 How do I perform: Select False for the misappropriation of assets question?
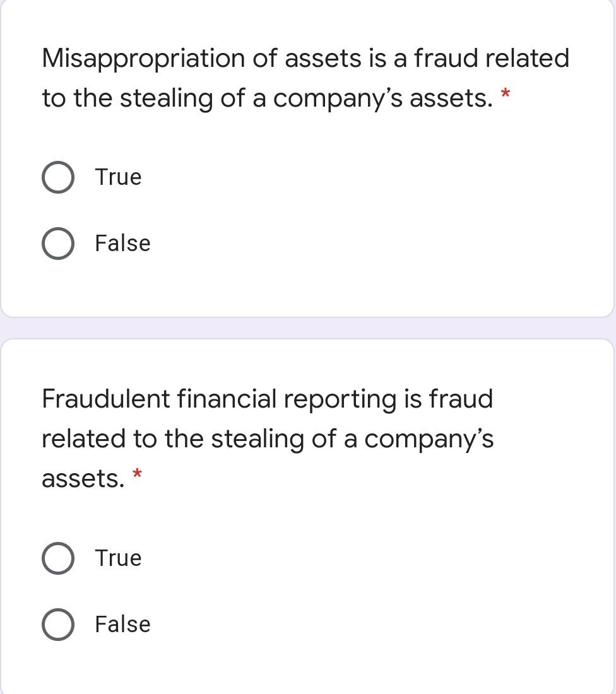pos(57,243)
